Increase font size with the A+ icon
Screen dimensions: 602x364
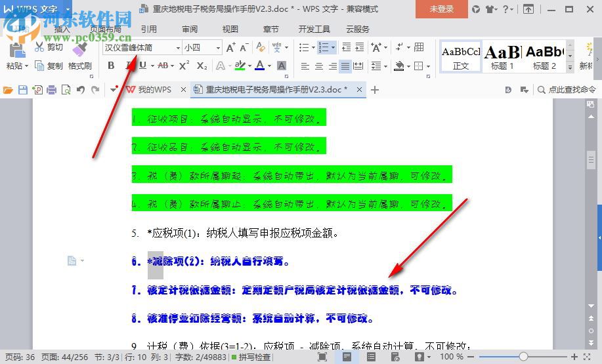pos(230,48)
